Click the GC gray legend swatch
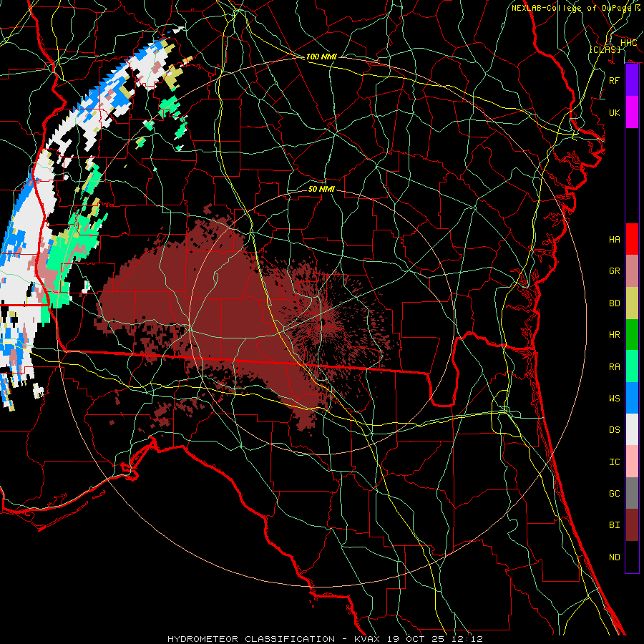Viewport: 644px width, 644px height. (x=632, y=493)
